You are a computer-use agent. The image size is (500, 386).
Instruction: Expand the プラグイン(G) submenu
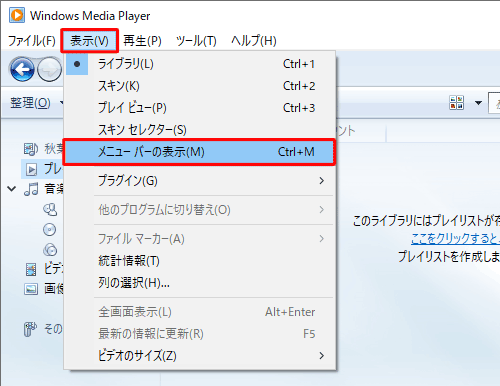(199, 181)
